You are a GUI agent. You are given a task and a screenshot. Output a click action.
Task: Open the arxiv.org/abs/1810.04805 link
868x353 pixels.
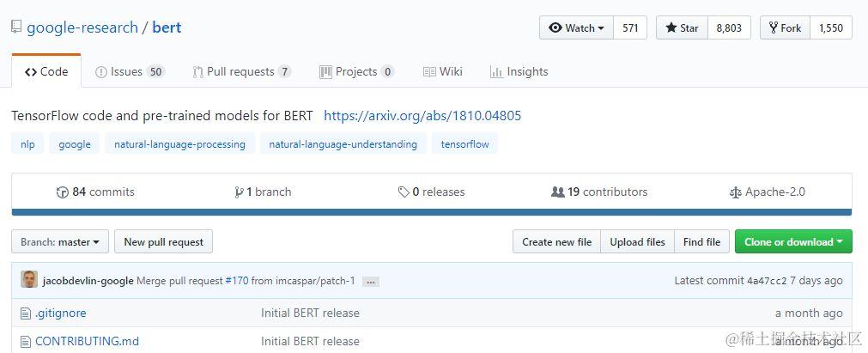coord(422,116)
